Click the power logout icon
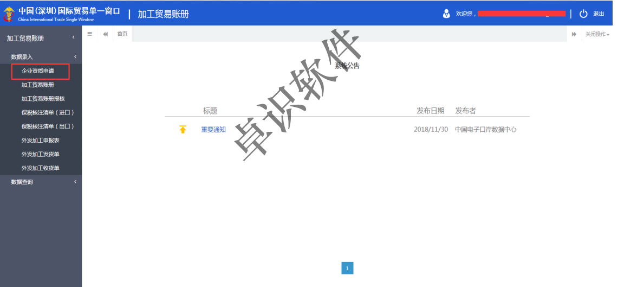Screen dimensions: 644x287 tap(583, 14)
